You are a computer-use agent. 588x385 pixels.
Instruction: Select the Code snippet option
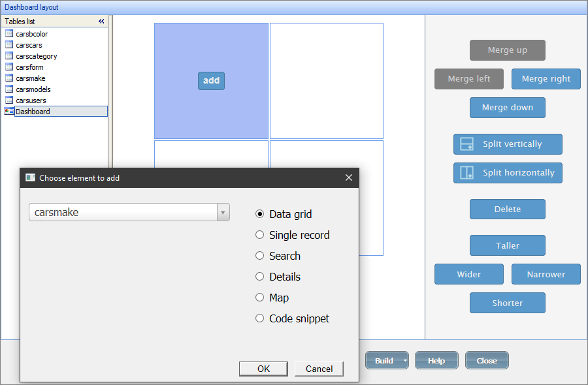click(x=259, y=318)
